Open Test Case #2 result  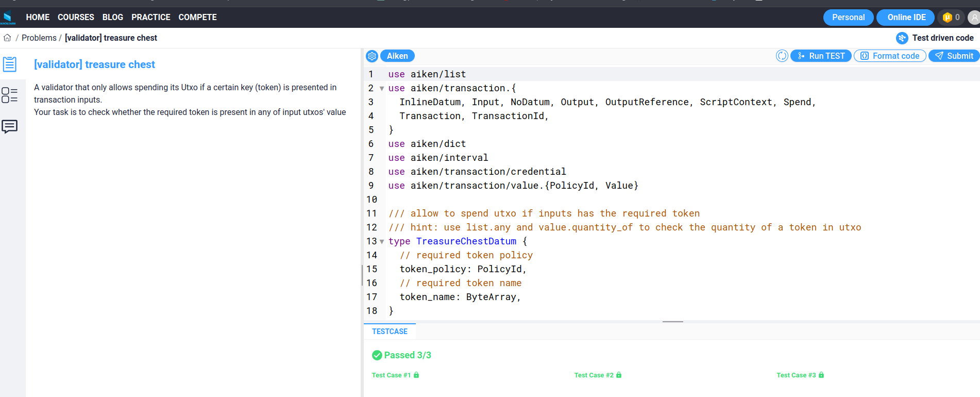coord(597,375)
